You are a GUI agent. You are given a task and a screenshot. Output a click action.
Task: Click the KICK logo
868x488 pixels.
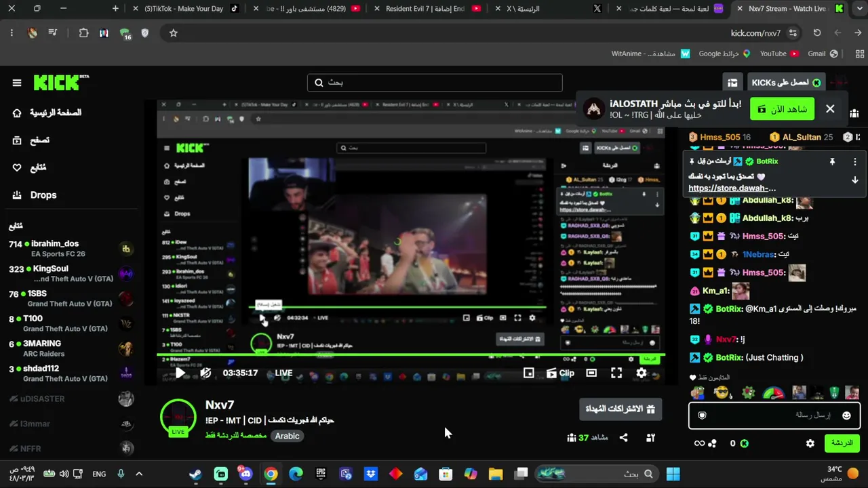(x=61, y=82)
